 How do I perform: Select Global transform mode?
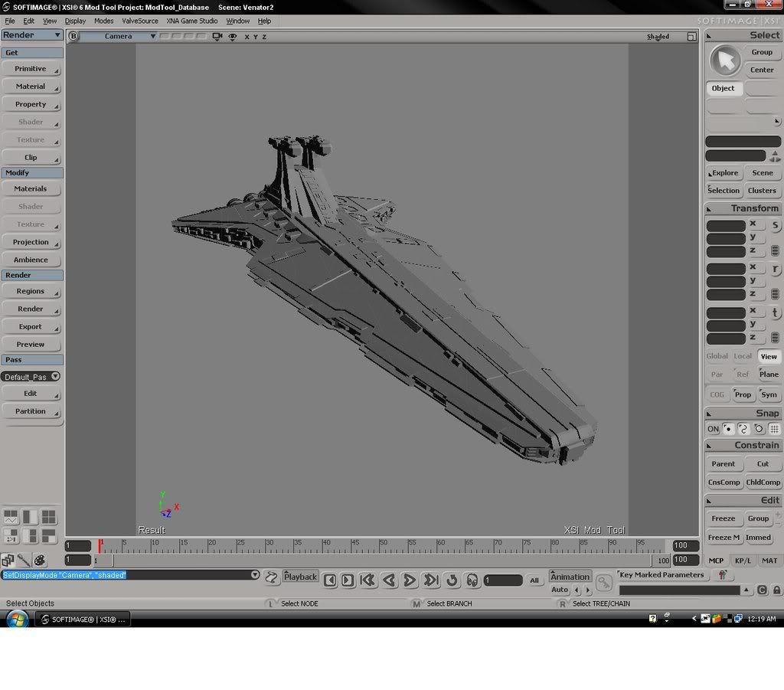click(x=717, y=356)
